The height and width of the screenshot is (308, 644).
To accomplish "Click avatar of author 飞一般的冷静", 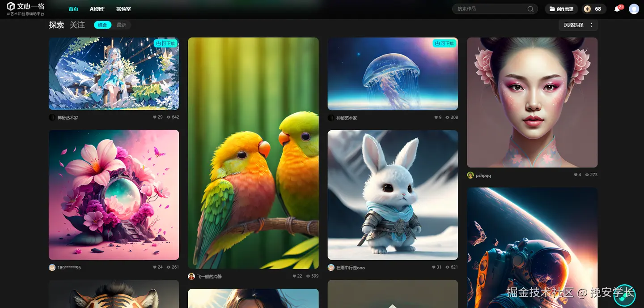I will (191, 276).
